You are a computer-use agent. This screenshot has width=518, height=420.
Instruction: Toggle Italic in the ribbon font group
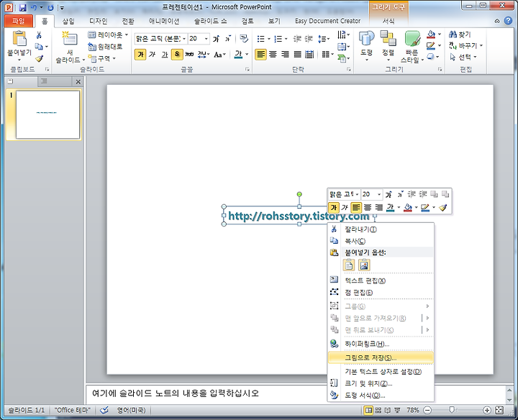153,54
